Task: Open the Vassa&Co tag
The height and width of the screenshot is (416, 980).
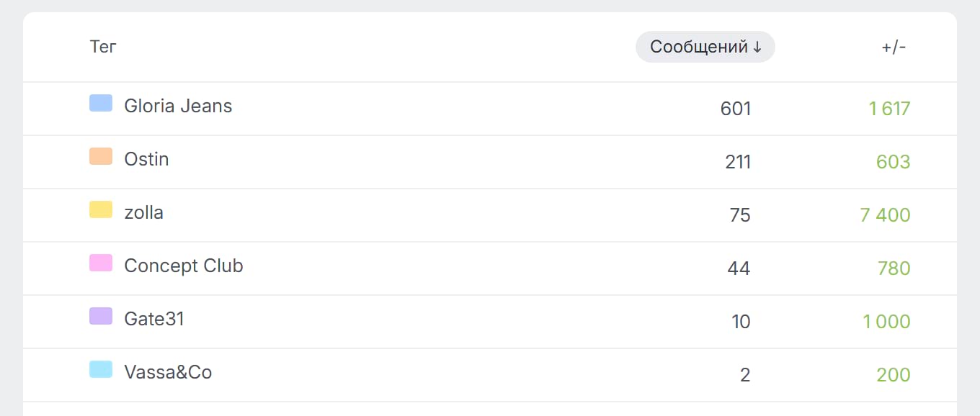Action: click(168, 372)
